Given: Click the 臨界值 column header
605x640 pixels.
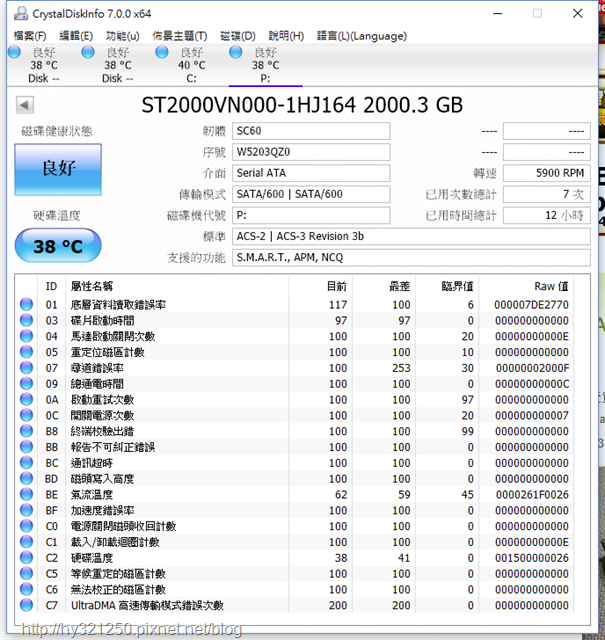Looking at the screenshot, I should pyautogui.click(x=457, y=286).
